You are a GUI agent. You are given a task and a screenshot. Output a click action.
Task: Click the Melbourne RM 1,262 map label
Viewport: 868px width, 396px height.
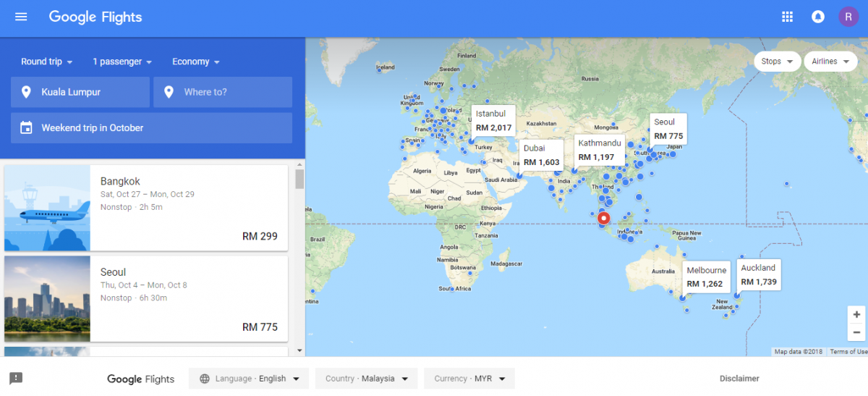click(x=706, y=277)
